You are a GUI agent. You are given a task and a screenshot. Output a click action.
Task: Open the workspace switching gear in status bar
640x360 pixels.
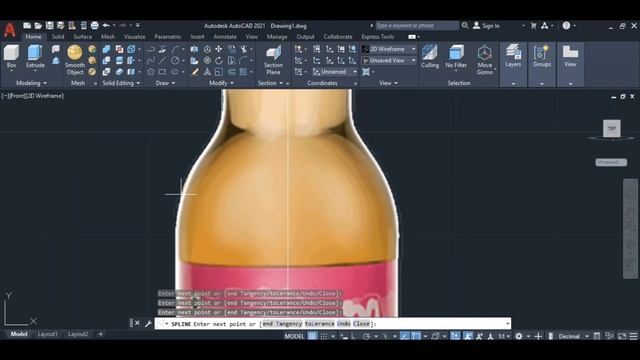tap(518, 336)
